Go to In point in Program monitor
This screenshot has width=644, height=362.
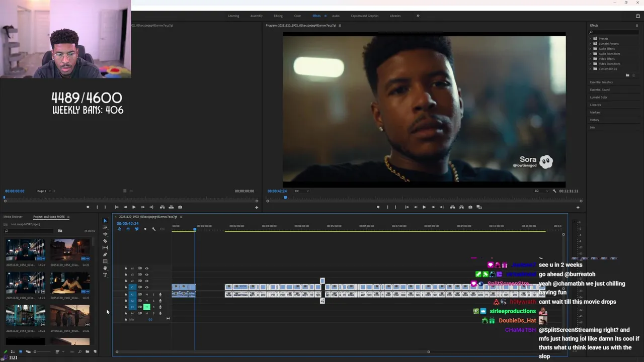(x=407, y=207)
